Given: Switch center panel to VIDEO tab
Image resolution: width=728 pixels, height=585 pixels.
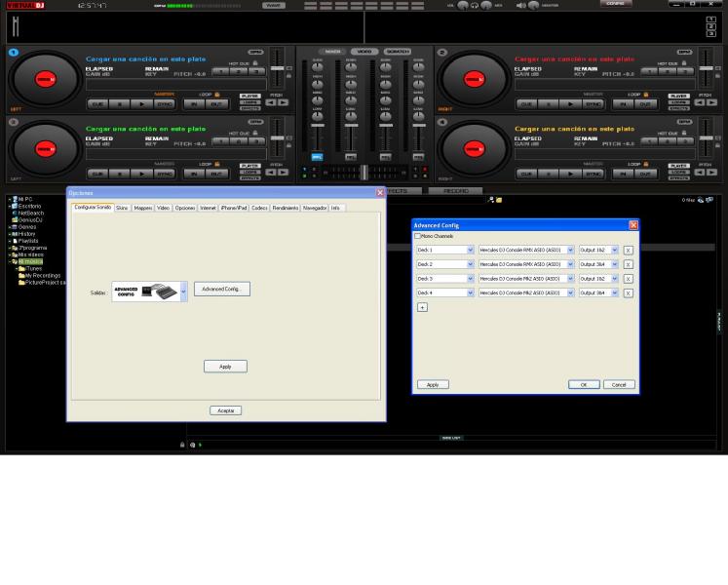Looking at the screenshot, I should pos(364,52).
